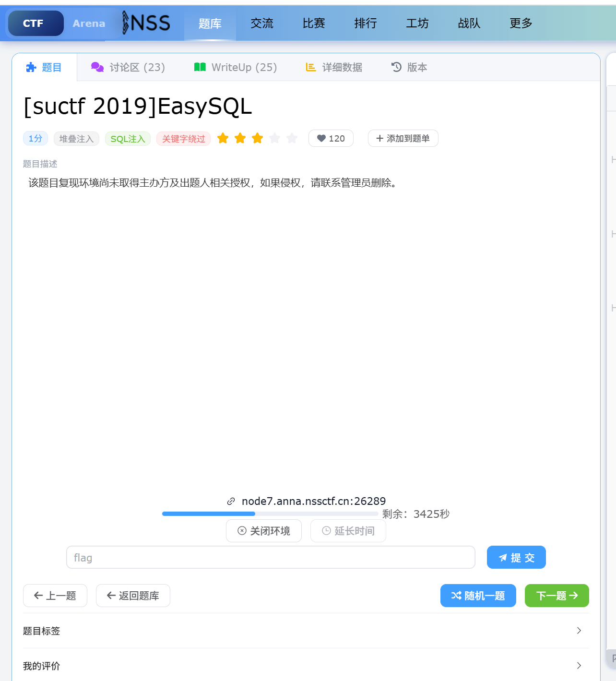
Task: Click the NSS logo icon
Action: 146,23
